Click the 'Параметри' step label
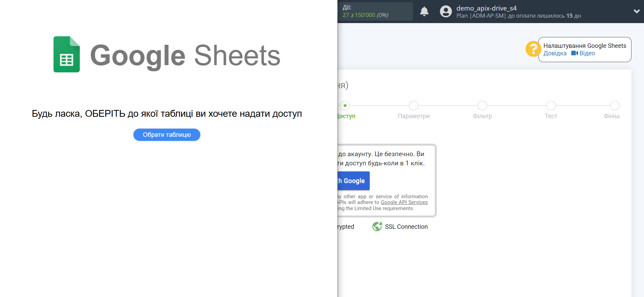 tap(413, 116)
